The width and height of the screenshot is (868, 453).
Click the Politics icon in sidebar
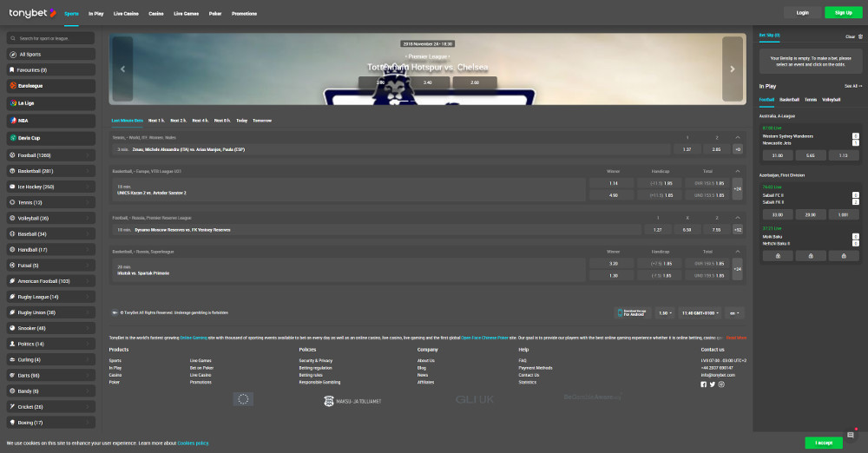(x=12, y=344)
